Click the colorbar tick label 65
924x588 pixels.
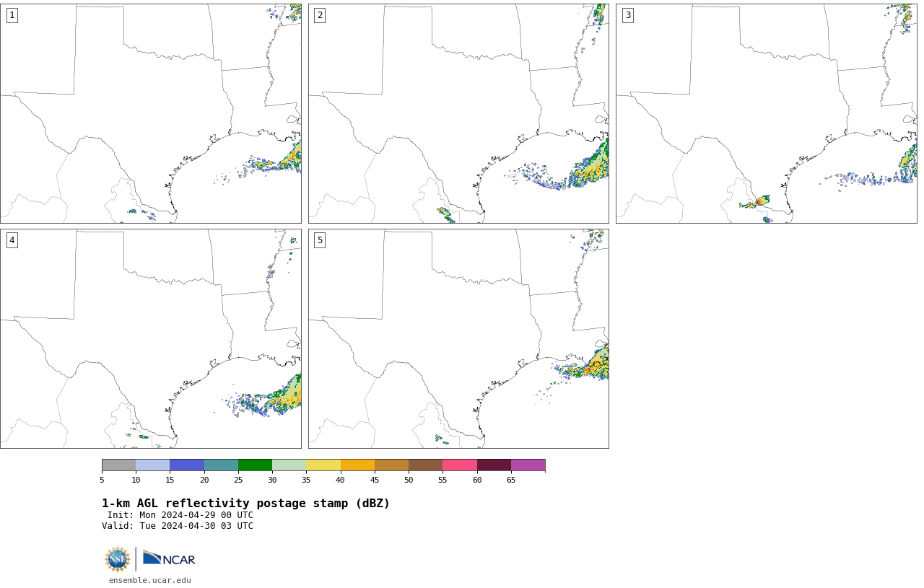(x=511, y=481)
